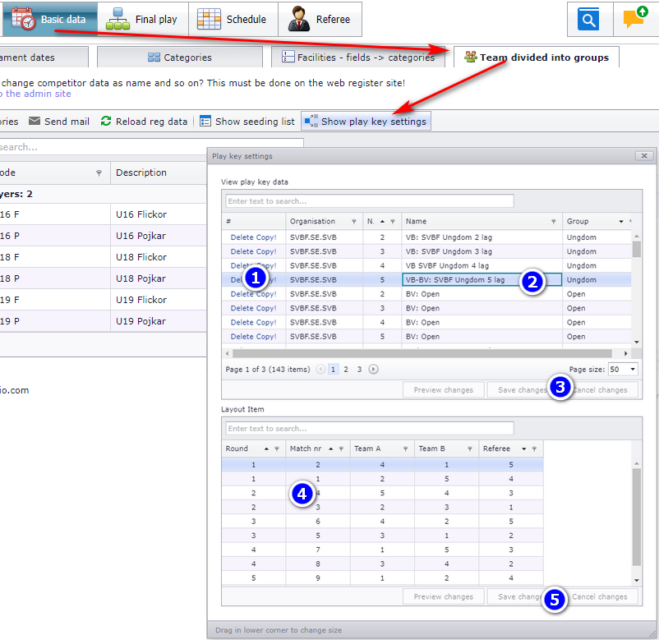Select page 2 in the pager

coord(346,370)
